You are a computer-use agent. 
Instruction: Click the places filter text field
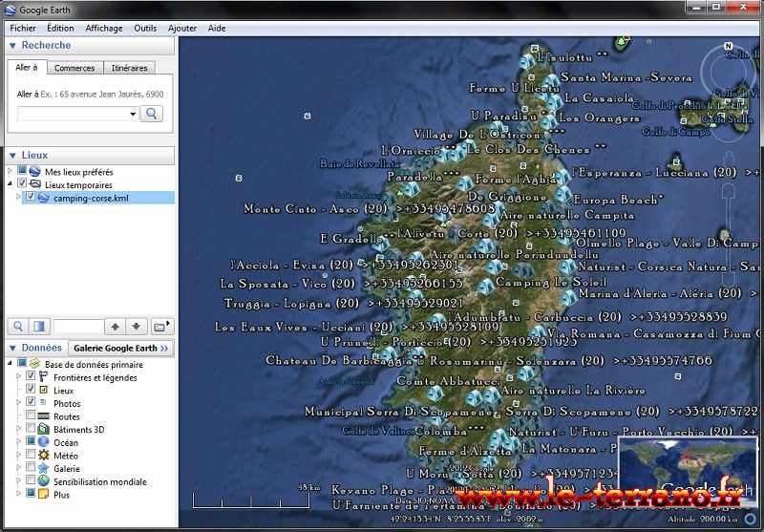(77, 327)
